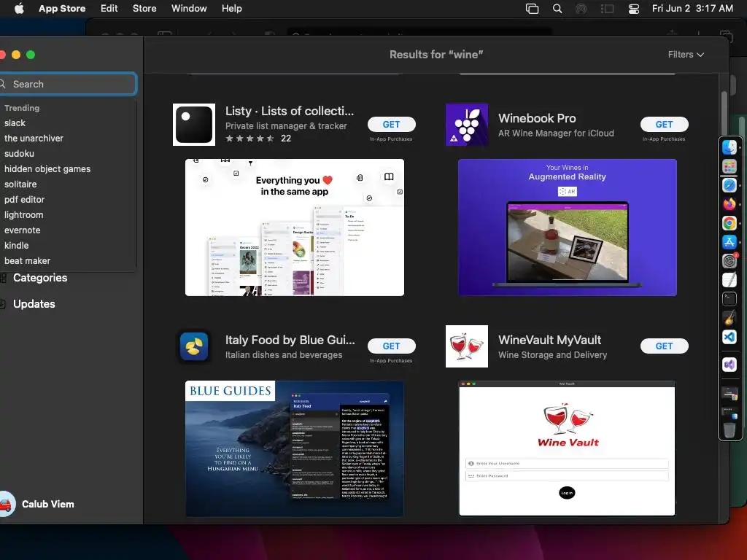Click the WineVault MyVault title
Viewport: 747px width, 560px height.
pyautogui.click(x=550, y=340)
